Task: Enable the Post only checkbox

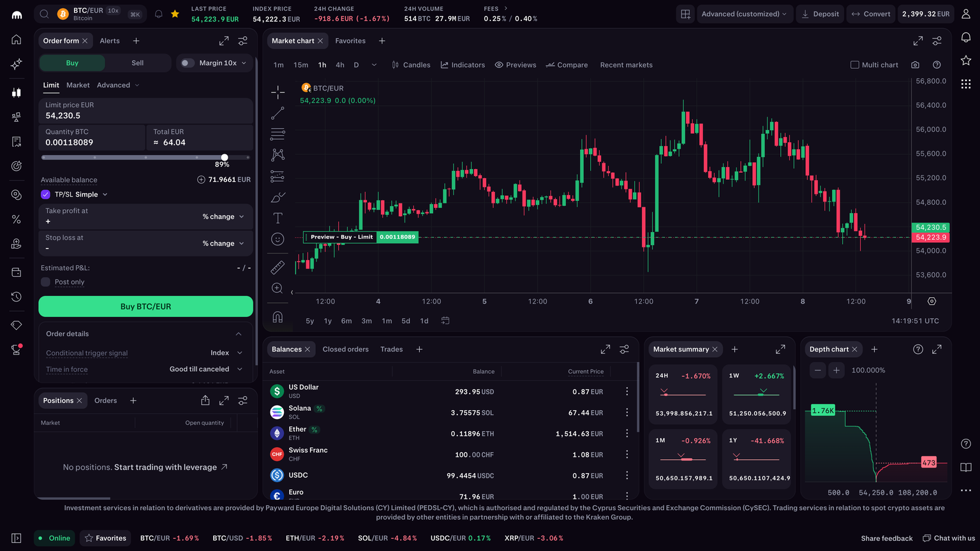Action: [x=45, y=282]
